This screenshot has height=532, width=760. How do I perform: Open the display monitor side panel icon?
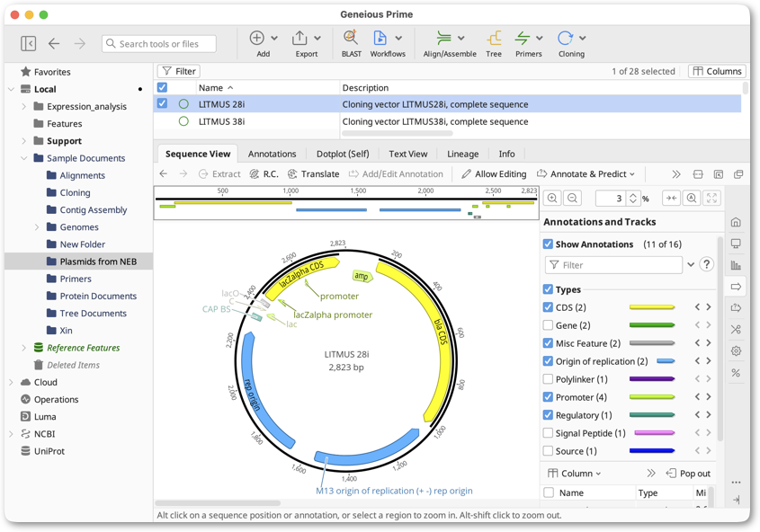point(736,244)
